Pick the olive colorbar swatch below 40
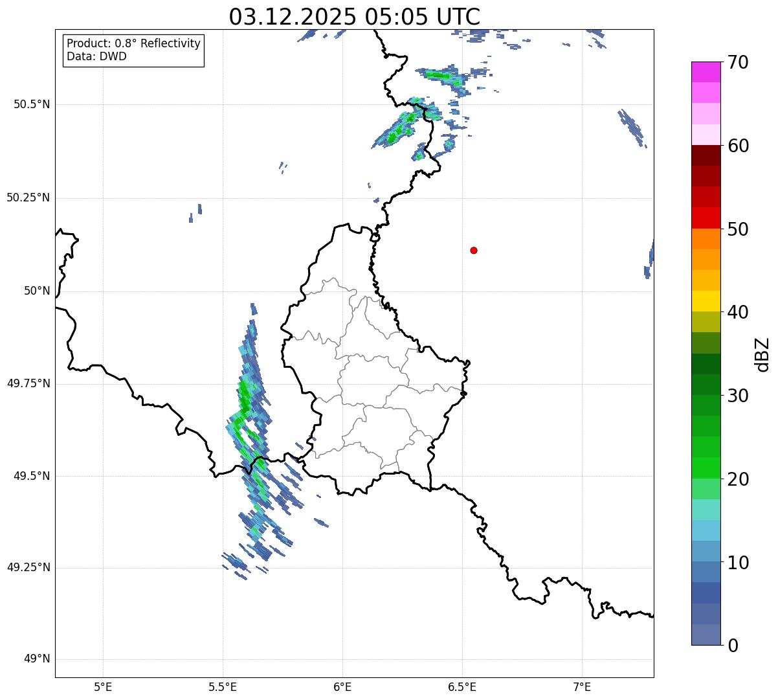Image resolution: width=778 pixels, height=700 pixels. click(x=706, y=322)
